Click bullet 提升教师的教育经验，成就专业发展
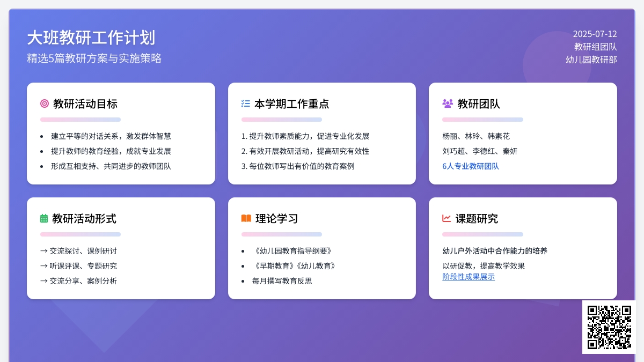Viewport: 644px width, 362px height. [111, 151]
